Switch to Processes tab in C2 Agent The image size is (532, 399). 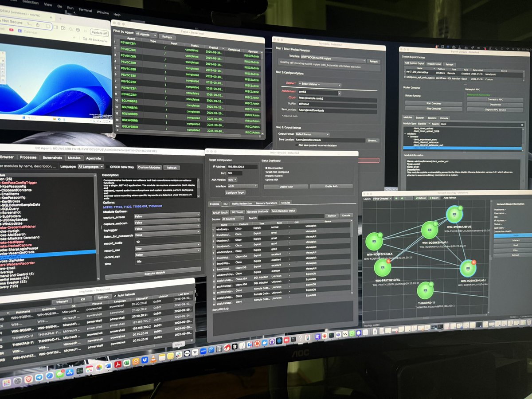coord(28,157)
